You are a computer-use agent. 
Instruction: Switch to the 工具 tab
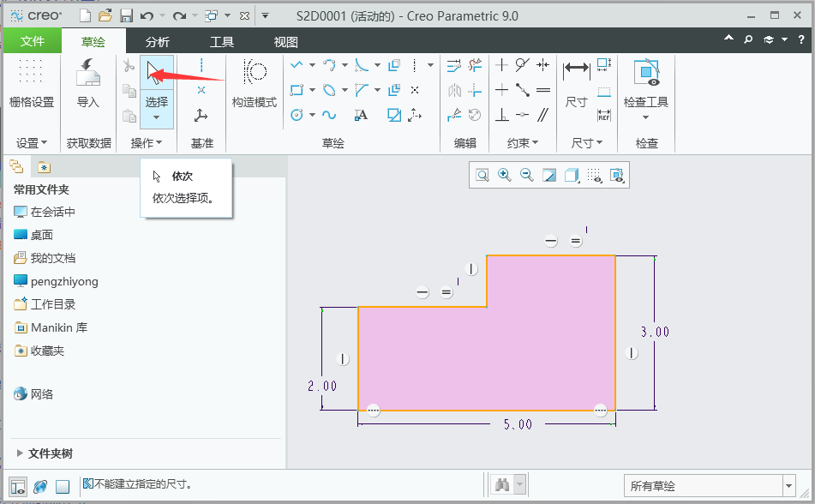(222, 42)
